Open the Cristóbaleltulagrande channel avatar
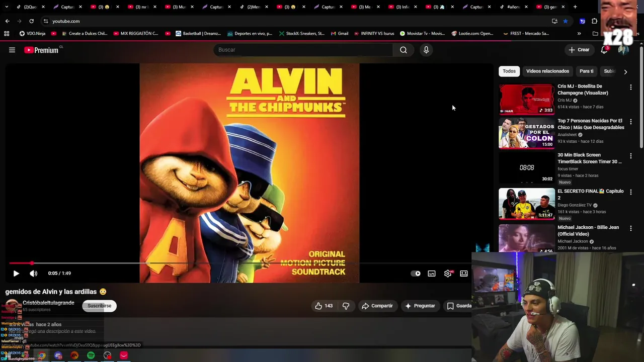 tap(13, 306)
